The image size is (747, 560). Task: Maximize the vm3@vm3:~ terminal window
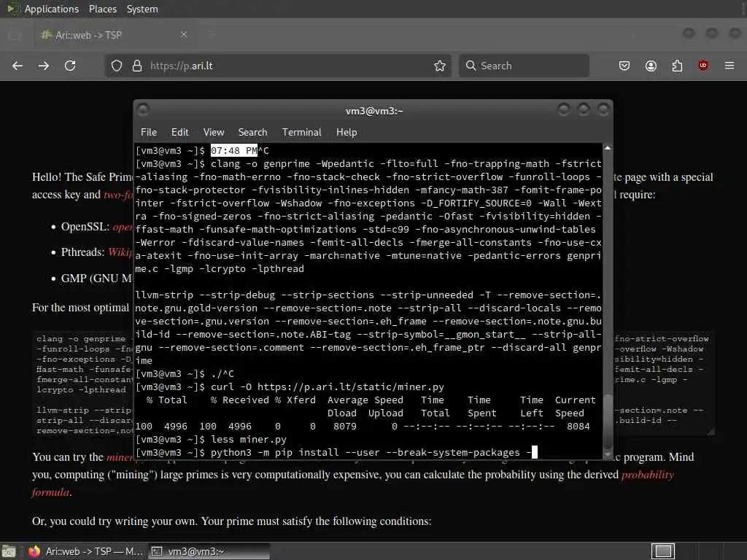pos(584,110)
